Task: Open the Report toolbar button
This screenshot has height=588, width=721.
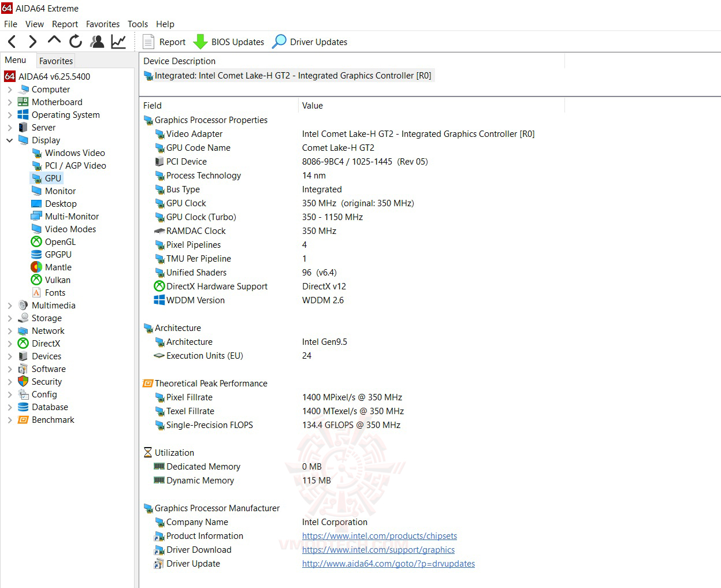Action: coord(164,42)
